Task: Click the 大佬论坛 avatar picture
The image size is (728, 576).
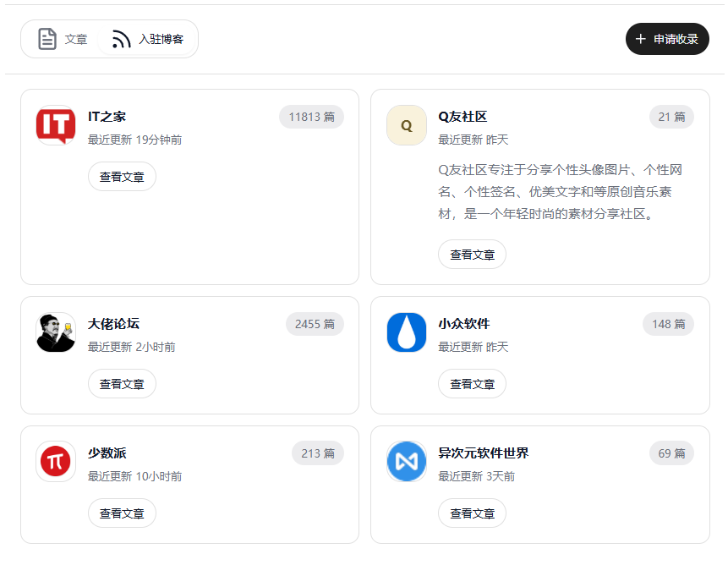Action: 56,332
